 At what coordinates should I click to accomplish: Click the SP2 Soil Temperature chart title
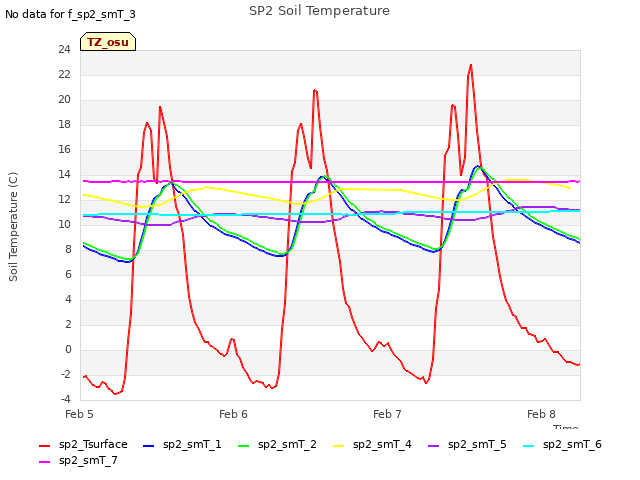pos(319,11)
